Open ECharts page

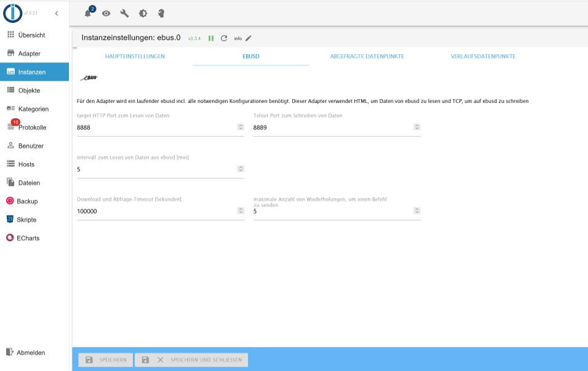pos(34,238)
